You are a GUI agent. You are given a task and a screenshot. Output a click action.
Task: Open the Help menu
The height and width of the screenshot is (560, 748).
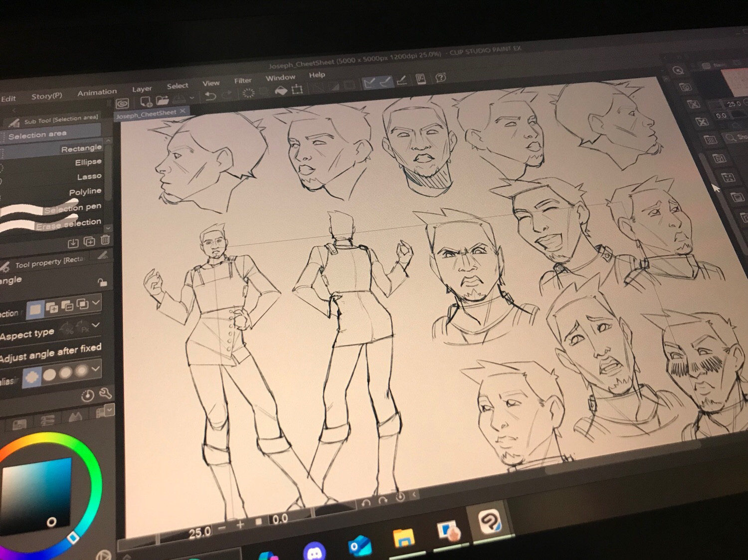pos(317,75)
